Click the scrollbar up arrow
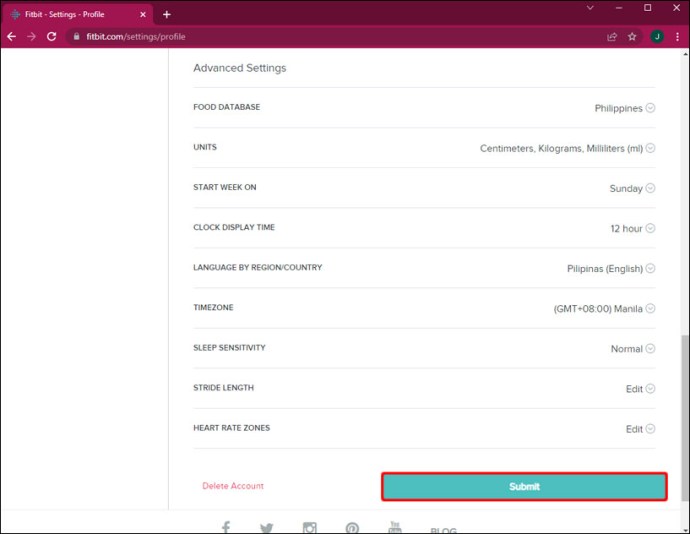690x534 pixels. [x=685, y=54]
